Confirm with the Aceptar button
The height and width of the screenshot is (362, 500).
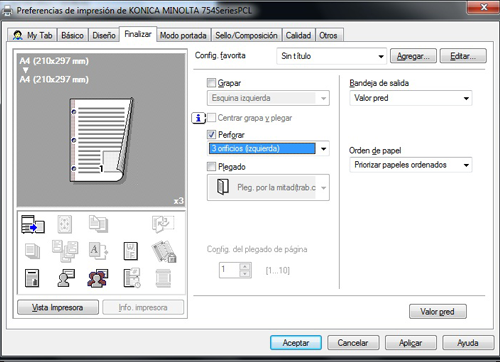[x=296, y=343]
